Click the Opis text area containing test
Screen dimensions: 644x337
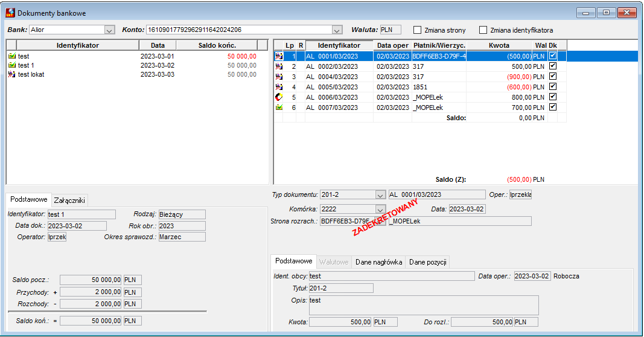click(424, 306)
